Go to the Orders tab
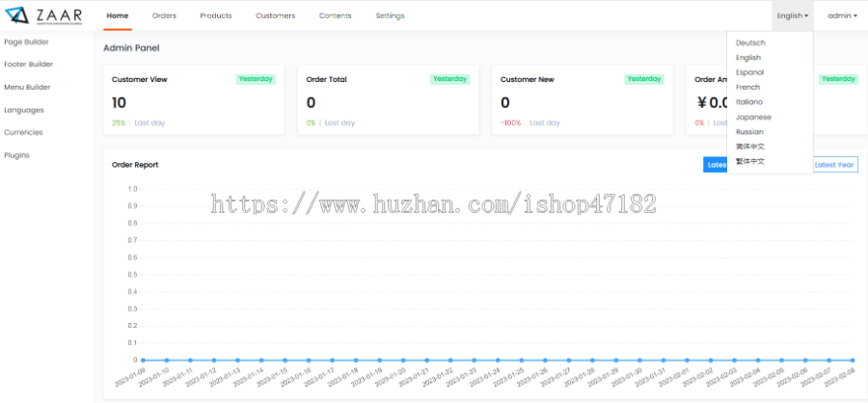 tap(164, 15)
